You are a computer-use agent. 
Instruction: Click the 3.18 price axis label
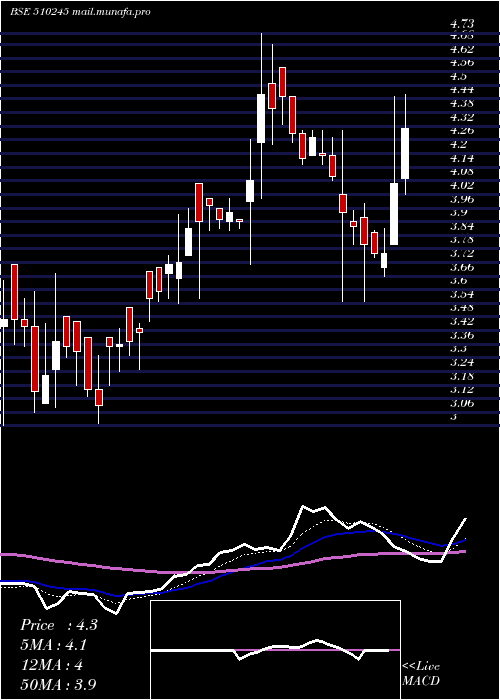[462, 376]
